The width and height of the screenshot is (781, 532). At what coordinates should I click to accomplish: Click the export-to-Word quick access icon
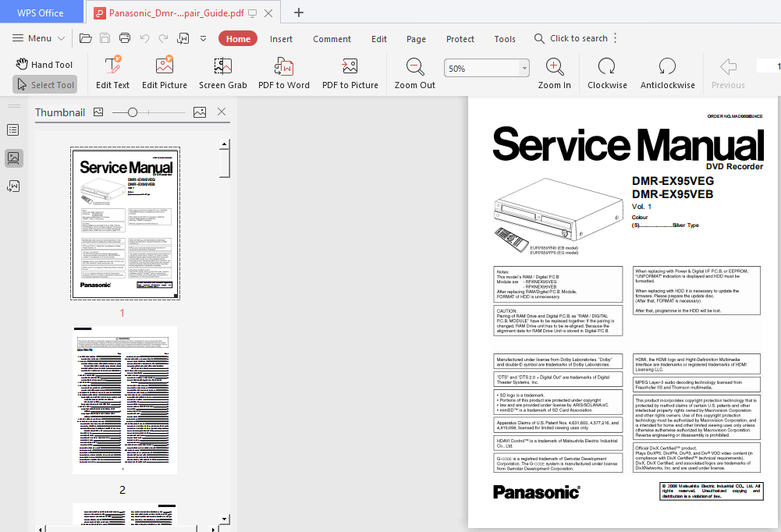click(x=183, y=38)
